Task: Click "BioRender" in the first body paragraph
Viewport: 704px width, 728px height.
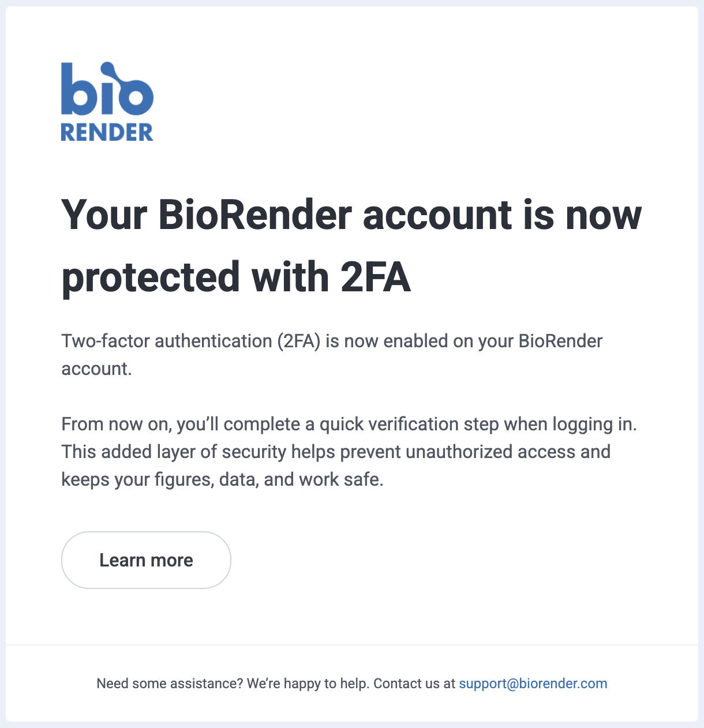Action: (560, 341)
